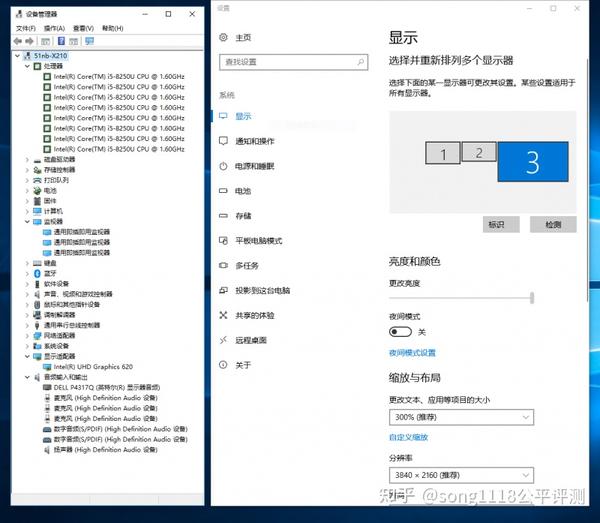
Task: Collapse the 处理器 processors branch
Action: (27, 66)
